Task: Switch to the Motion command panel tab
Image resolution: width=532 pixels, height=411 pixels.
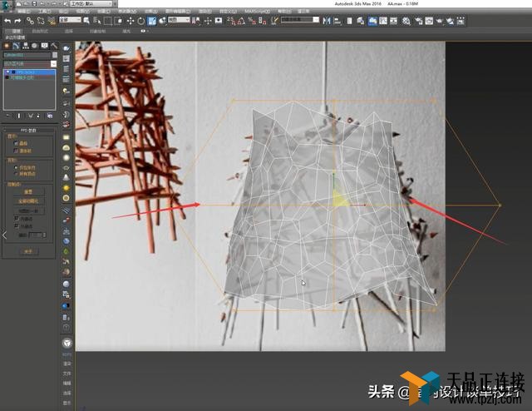Action: click(35, 46)
